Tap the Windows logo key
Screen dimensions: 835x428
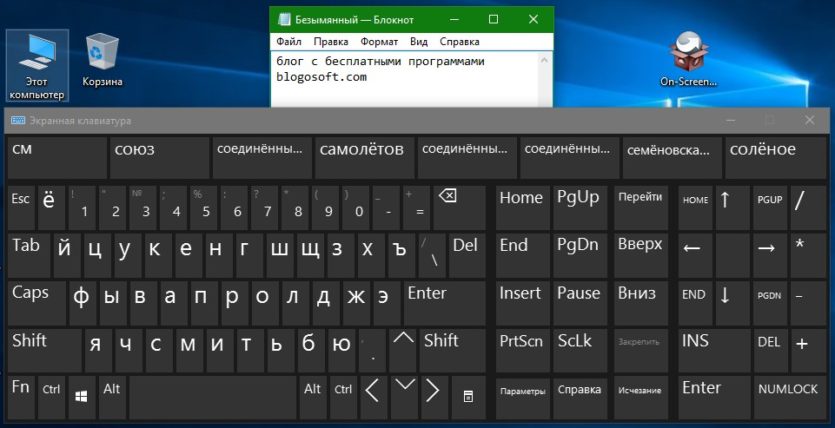81,398
